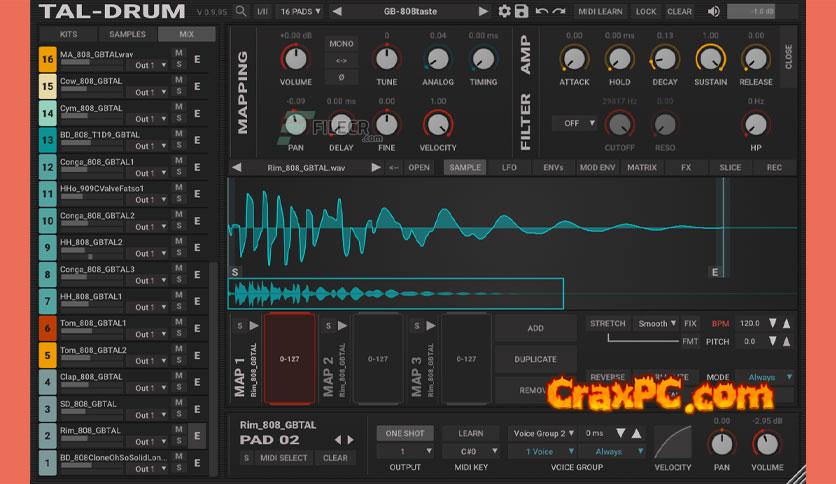Click the MIDI LEARN button

click(600, 12)
